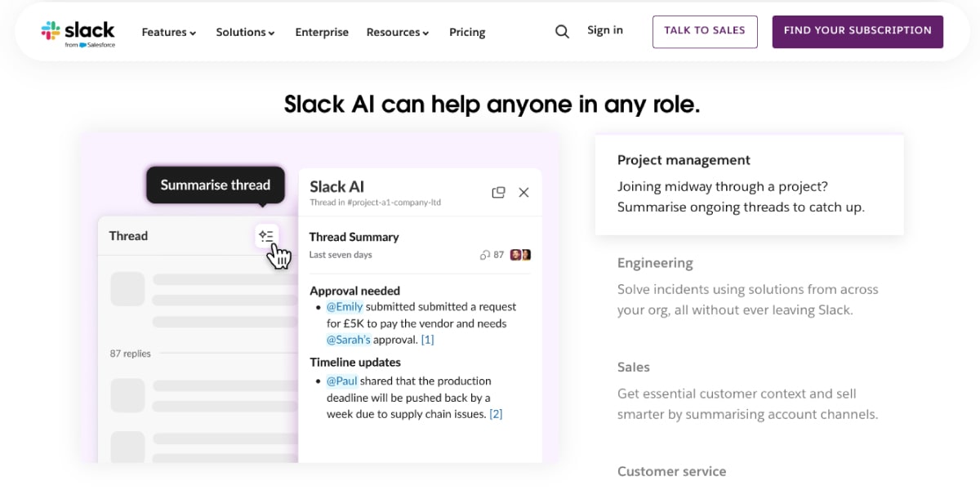Open citation reference [1]
The image size is (980, 490).
click(427, 340)
